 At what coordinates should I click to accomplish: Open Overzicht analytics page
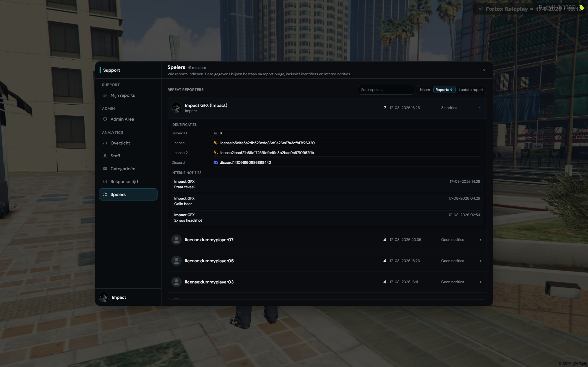point(128,143)
